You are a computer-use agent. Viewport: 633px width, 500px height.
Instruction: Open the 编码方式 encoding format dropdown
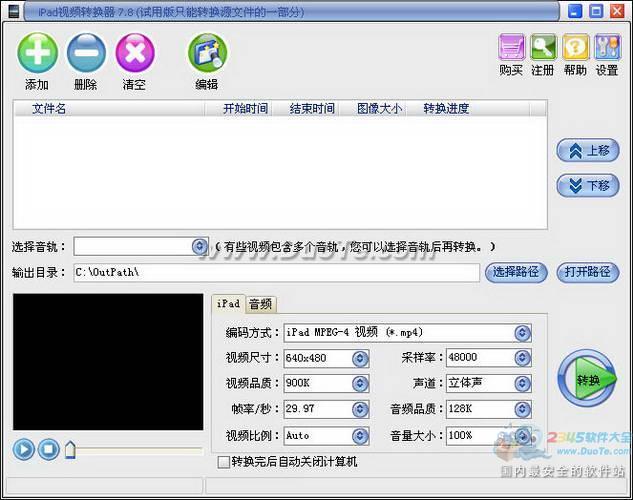(522, 333)
